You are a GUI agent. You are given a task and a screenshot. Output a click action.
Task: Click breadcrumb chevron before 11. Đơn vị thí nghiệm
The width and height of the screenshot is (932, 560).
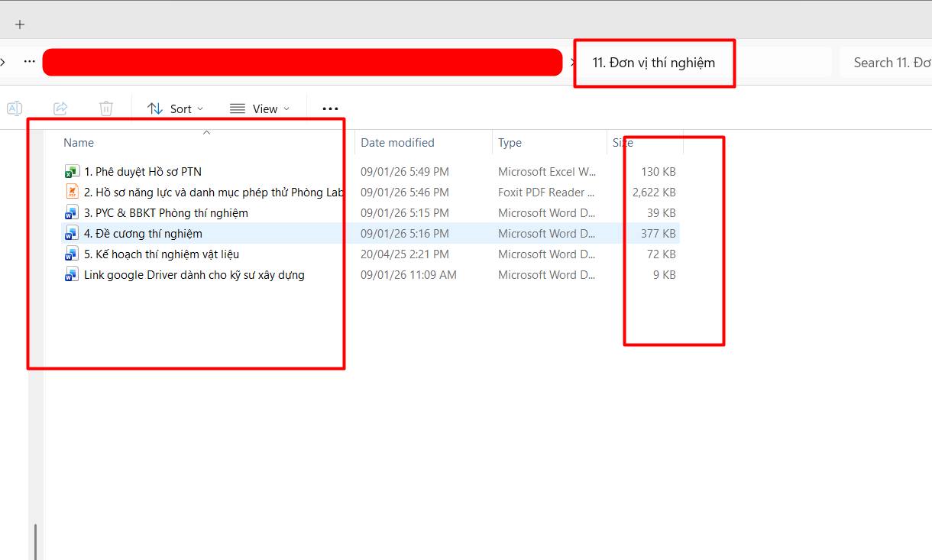point(573,62)
